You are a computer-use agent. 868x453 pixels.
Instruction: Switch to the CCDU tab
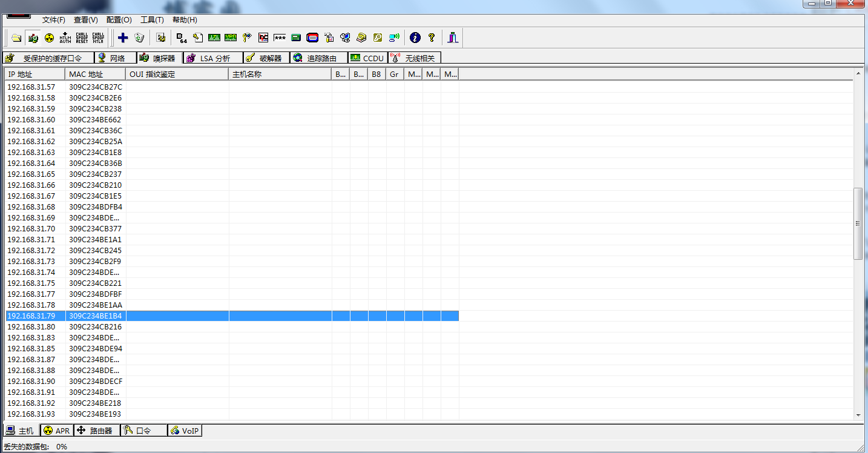pyautogui.click(x=367, y=58)
